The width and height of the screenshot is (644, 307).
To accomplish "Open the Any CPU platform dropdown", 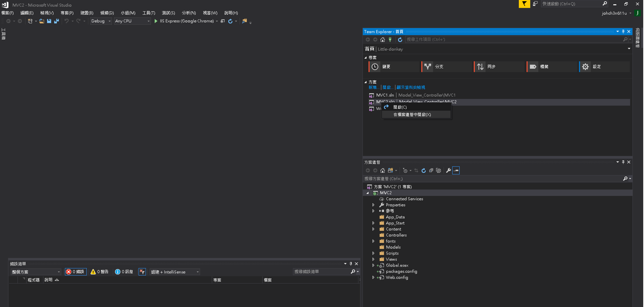I will pos(133,21).
